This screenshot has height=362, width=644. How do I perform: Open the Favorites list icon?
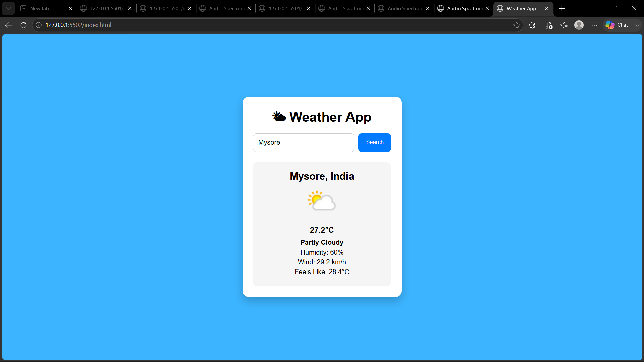pyautogui.click(x=564, y=25)
